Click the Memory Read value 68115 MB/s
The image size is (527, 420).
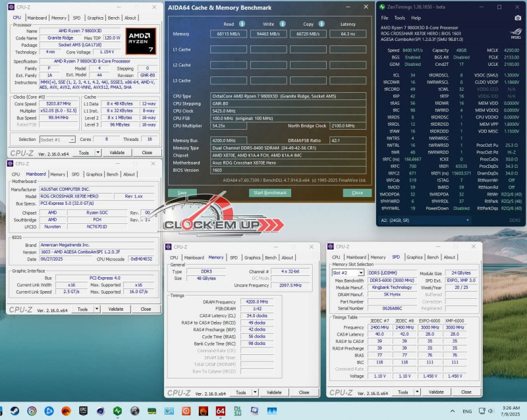click(229, 34)
